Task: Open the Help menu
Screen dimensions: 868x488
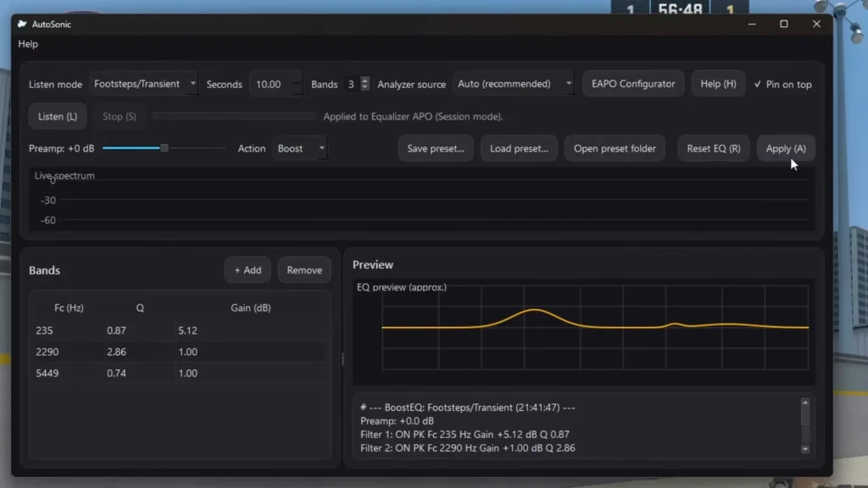Action: coord(28,44)
